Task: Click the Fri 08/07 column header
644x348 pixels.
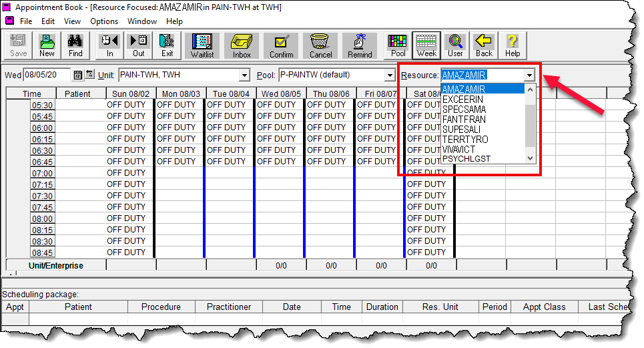Action: (x=381, y=94)
